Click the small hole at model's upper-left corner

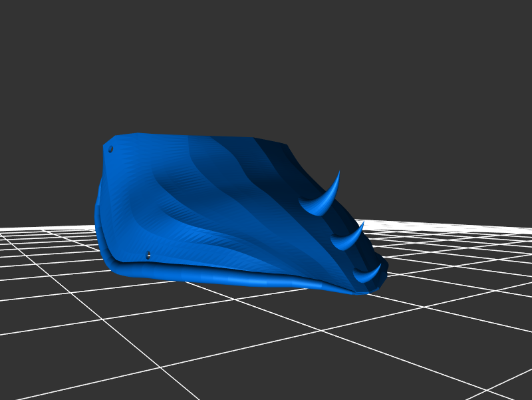tap(110, 149)
